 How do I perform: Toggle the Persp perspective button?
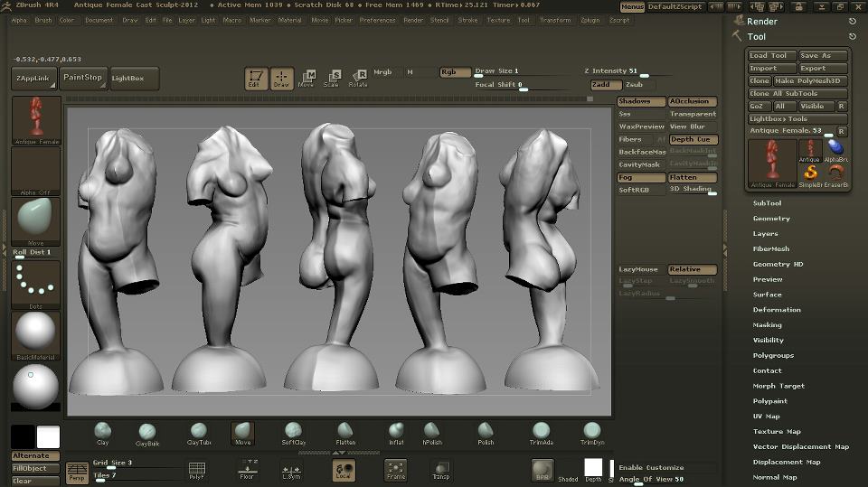tap(77, 472)
